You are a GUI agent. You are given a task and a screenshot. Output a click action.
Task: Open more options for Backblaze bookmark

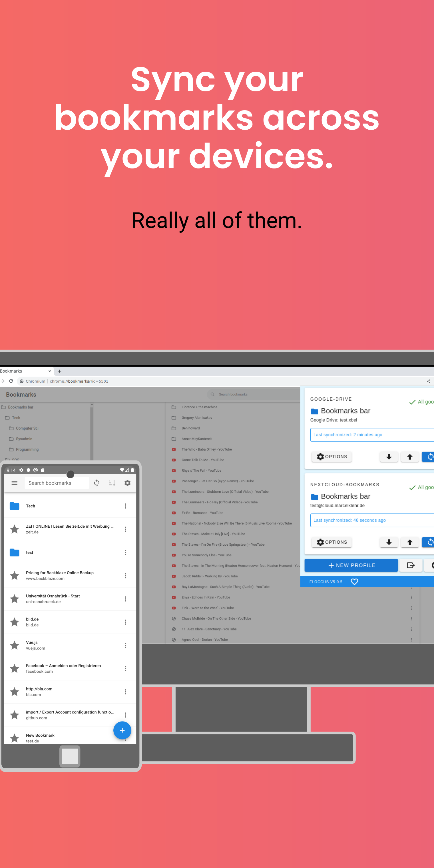(x=125, y=576)
